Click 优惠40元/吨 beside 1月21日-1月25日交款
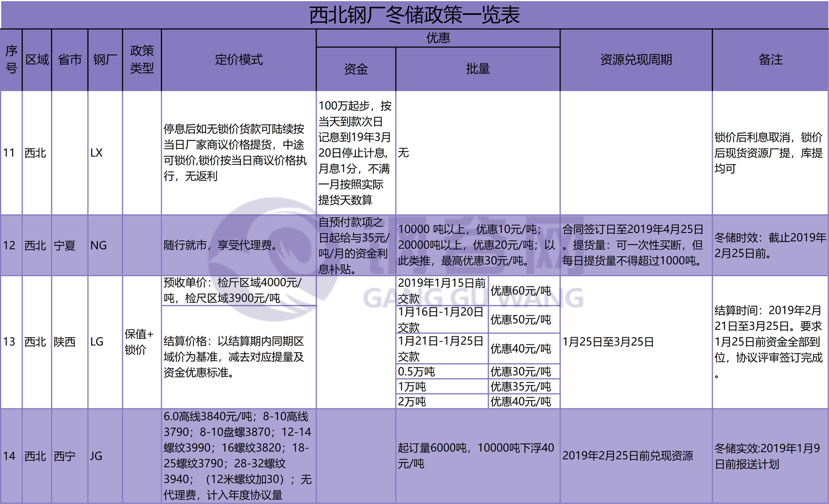829x504 pixels. [524, 349]
